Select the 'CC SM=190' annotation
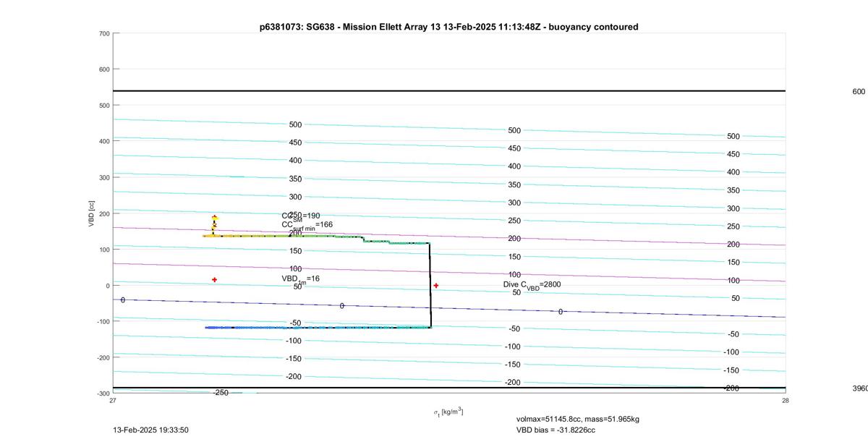This screenshot has height=442, width=868. coord(301,216)
